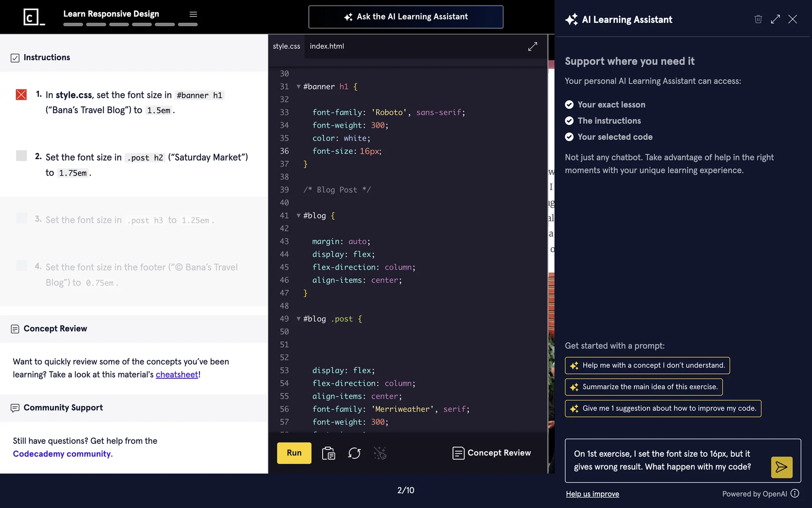The width and height of the screenshot is (812, 508).
Task: Expand the AI Learning Assistant panel
Action: pos(775,19)
